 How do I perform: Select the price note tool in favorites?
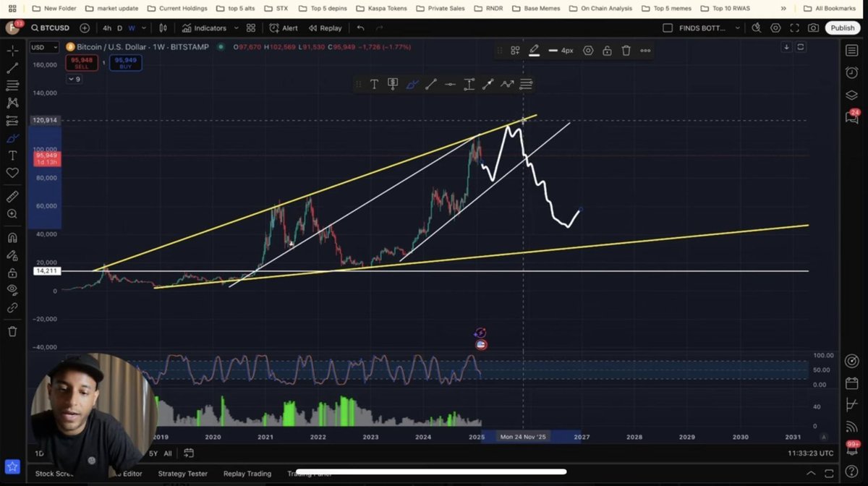393,85
